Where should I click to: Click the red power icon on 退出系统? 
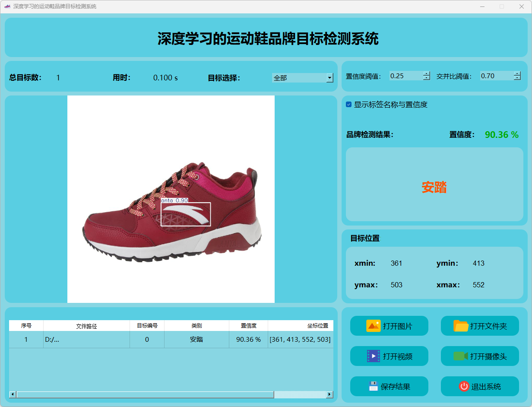464,386
